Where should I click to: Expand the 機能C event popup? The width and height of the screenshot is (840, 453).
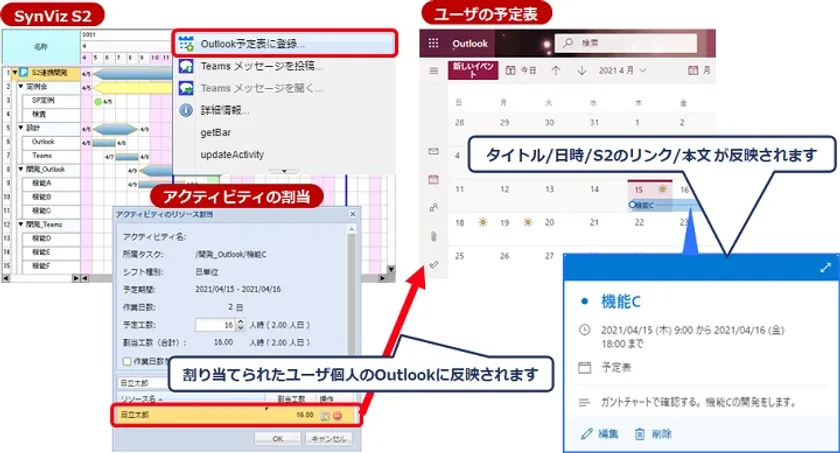pyautogui.click(x=826, y=267)
